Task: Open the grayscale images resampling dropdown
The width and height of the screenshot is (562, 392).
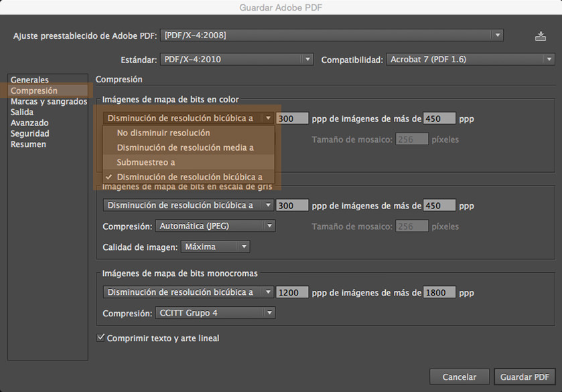Action: tap(188, 205)
